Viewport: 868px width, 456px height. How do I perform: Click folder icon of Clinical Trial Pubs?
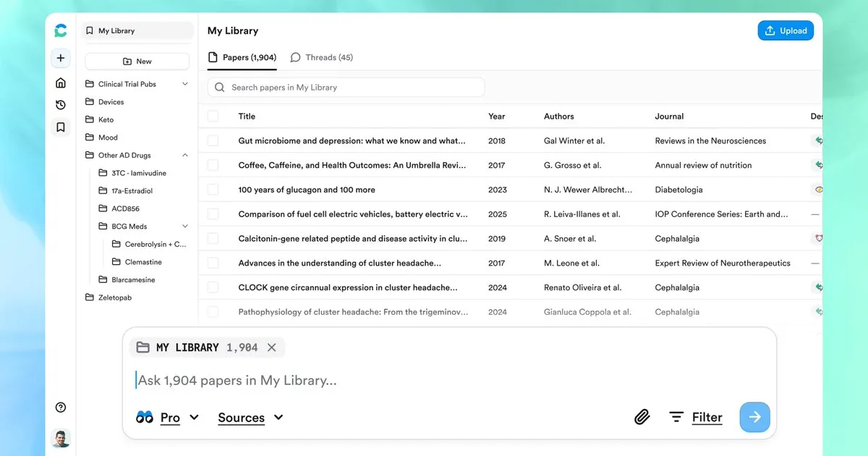coord(90,84)
